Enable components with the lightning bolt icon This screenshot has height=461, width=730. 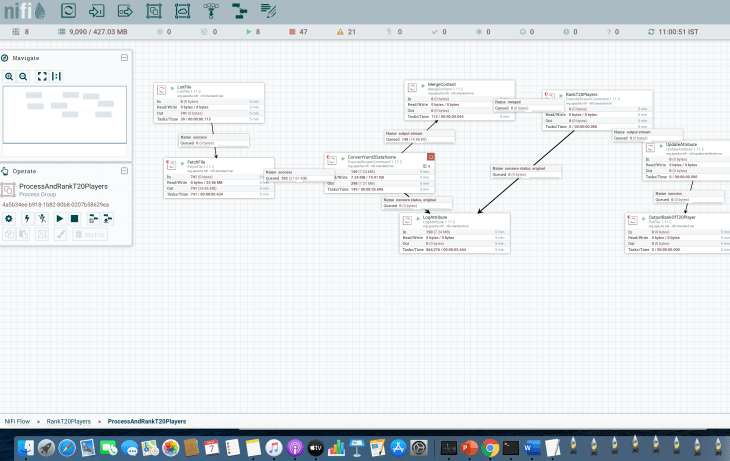tap(26, 218)
